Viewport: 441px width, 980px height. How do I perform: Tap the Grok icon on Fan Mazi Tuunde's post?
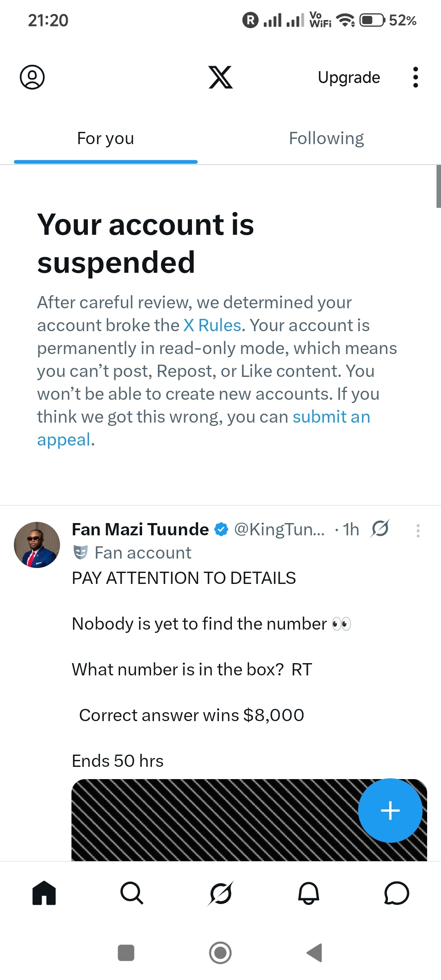click(380, 529)
